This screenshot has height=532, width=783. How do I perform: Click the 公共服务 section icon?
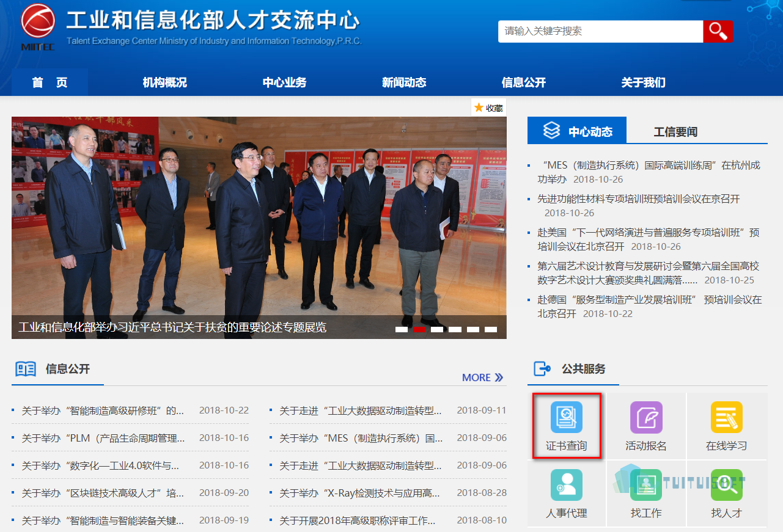coord(542,369)
